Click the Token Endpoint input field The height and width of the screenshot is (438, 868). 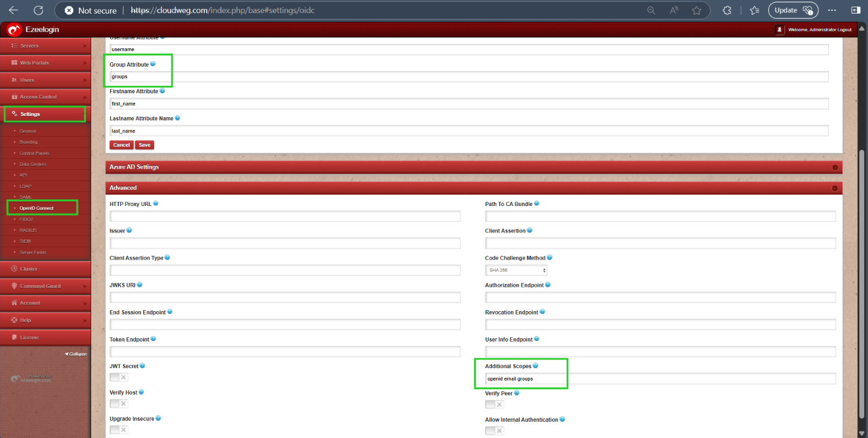285,351
